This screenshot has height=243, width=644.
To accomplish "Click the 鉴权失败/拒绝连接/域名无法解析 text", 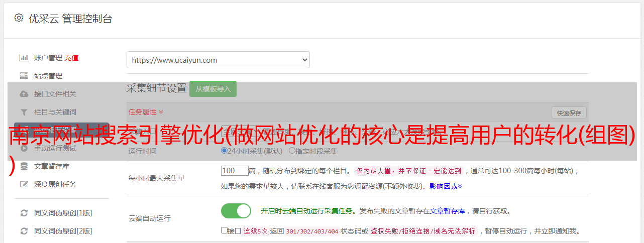I will (423, 231).
